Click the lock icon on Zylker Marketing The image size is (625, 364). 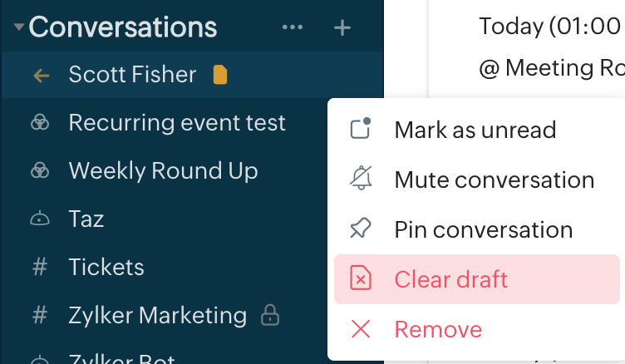269,316
